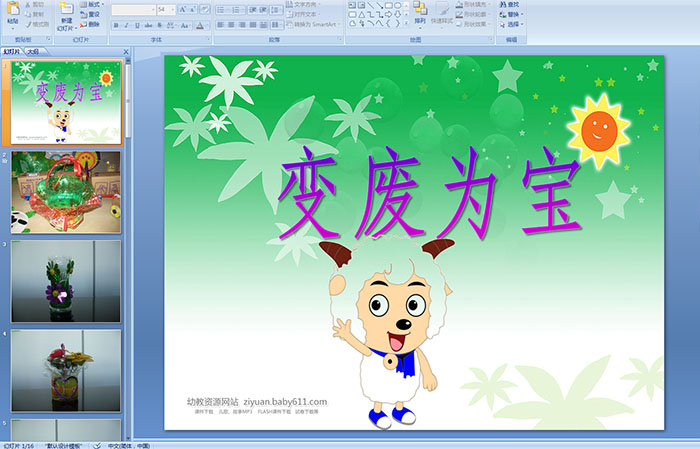Open the Columns dropdown
Image resolution: width=700 pixels, height=449 pixels.
pyautogui.click(x=276, y=25)
